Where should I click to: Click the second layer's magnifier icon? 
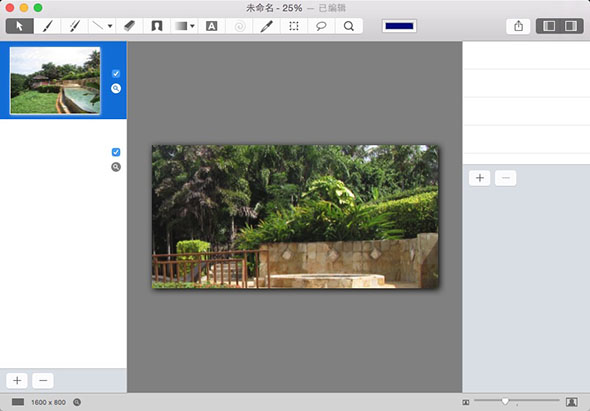point(116,167)
